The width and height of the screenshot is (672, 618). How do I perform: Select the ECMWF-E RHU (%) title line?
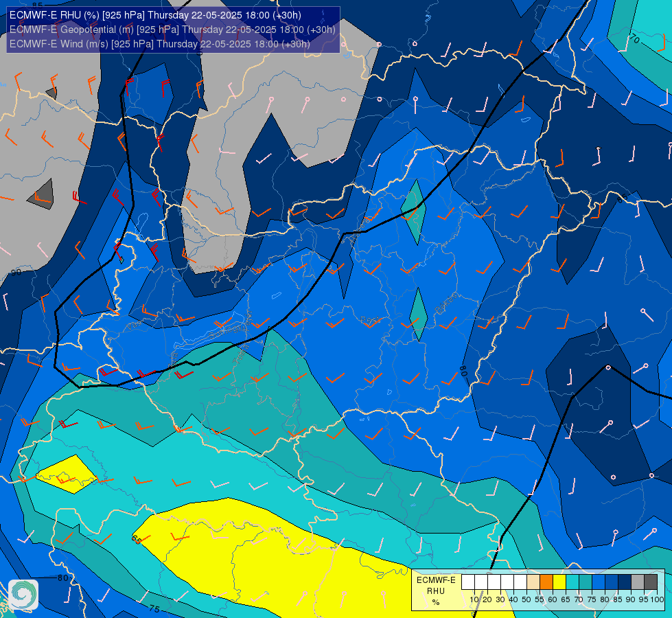(155, 15)
